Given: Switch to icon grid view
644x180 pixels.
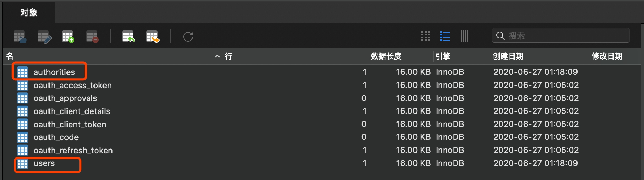Looking at the screenshot, I should click(426, 36).
